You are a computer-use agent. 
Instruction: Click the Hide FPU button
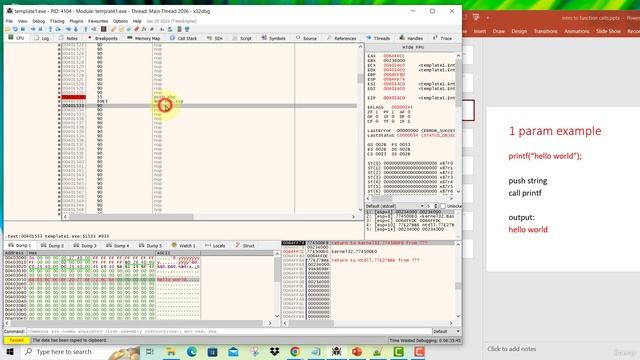point(413,47)
